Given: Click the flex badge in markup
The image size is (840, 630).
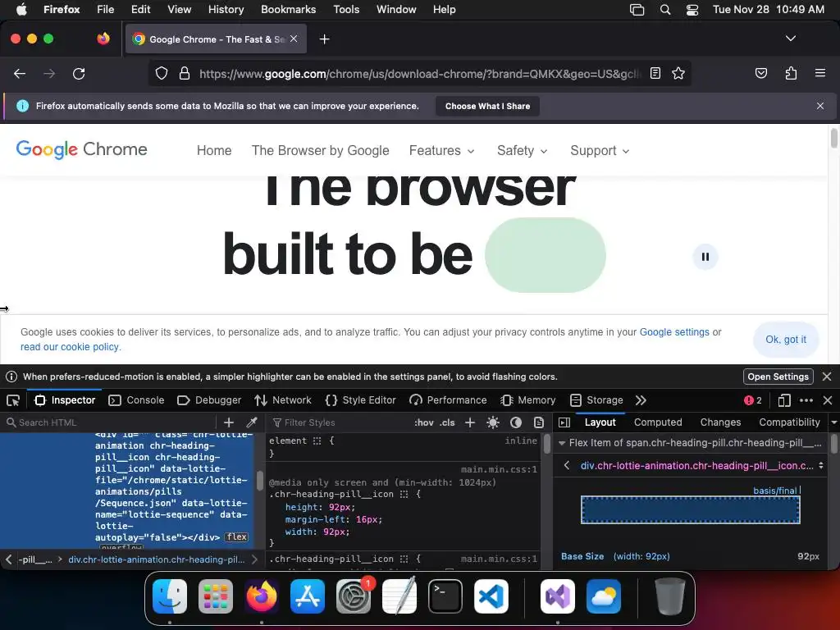Looking at the screenshot, I should pos(236,536).
